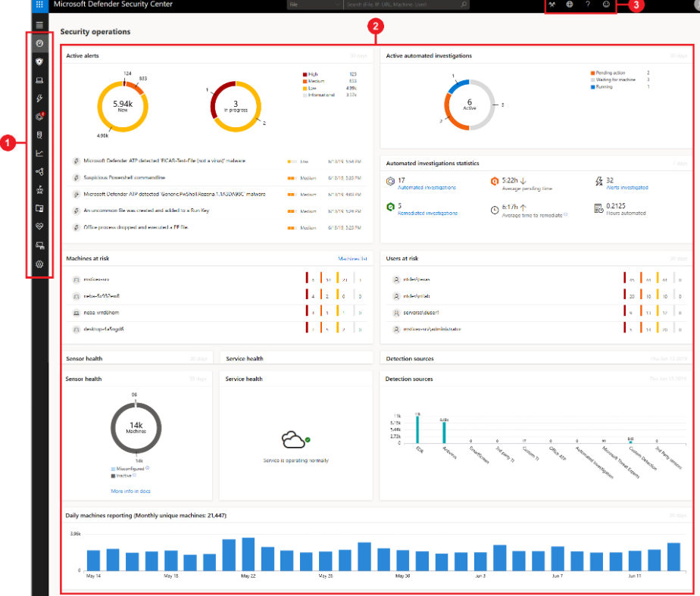Screen dimensions: 700x596
Task: Open Configuration management machine icon in sidebar
Action: click(39, 245)
